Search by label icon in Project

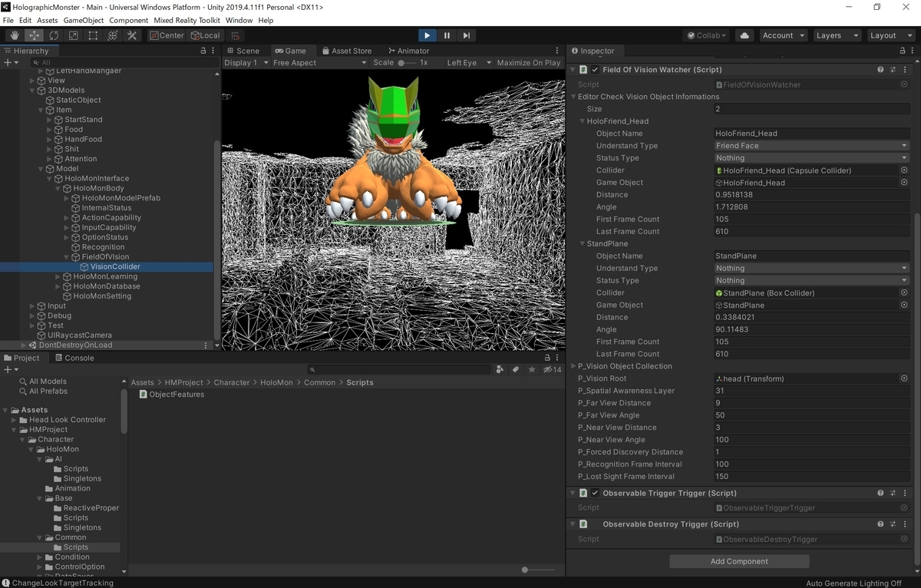(x=516, y=369)
